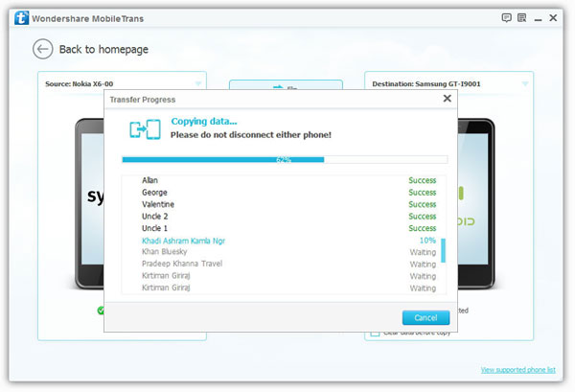Click the contact list scrollbar thumb
The height and width of the screenshot is (392, 575).
(x=443, y=250)
